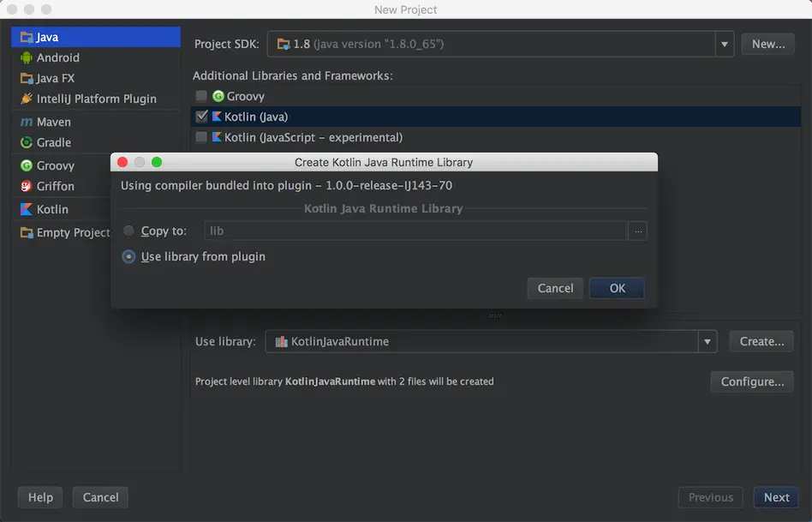Click the Maven icon in sidebar
This screenshot has width=812, height=522.
(x=27, y=122)
